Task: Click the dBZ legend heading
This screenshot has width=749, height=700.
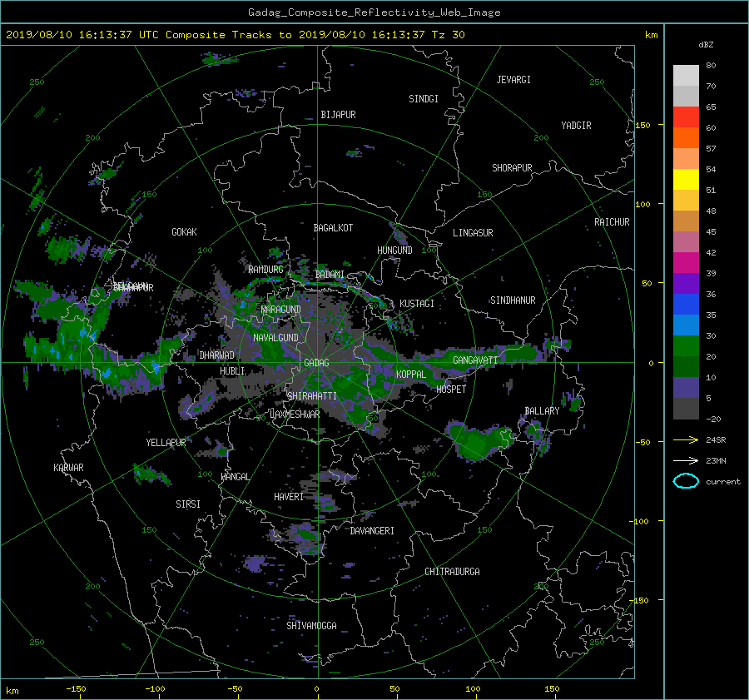Action: 706,45
